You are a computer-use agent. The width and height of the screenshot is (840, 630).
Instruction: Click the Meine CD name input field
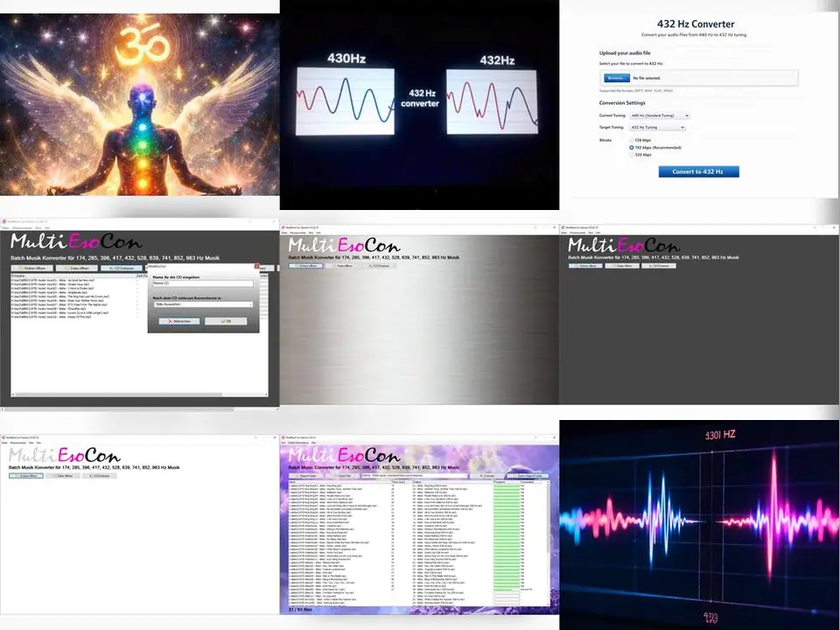pos(203,283)
